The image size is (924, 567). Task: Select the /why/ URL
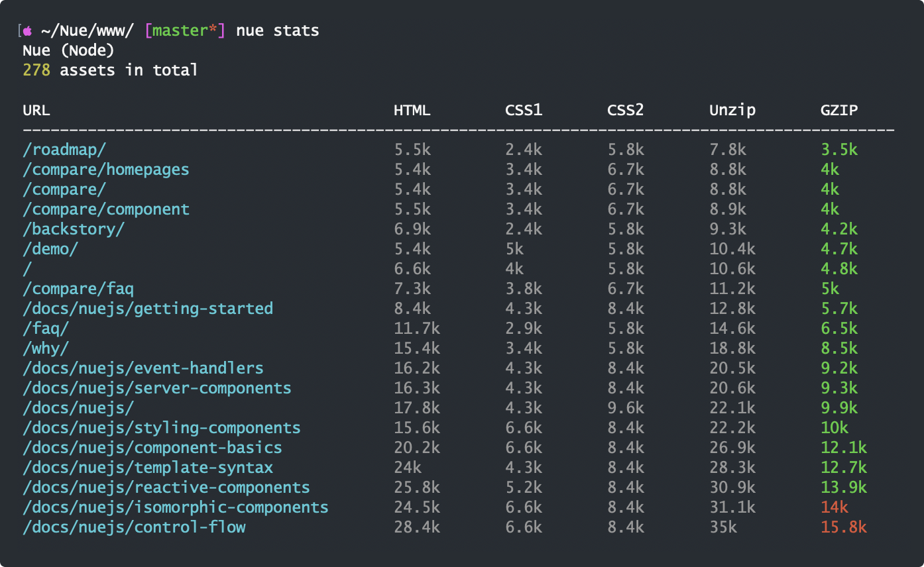coord(46,348)
